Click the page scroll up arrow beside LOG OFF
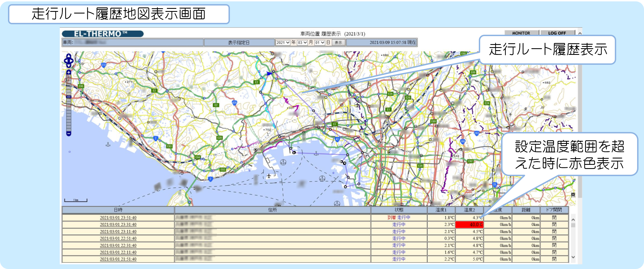The width and height of the screenshot is (644, 269). [x=580, y=33]
